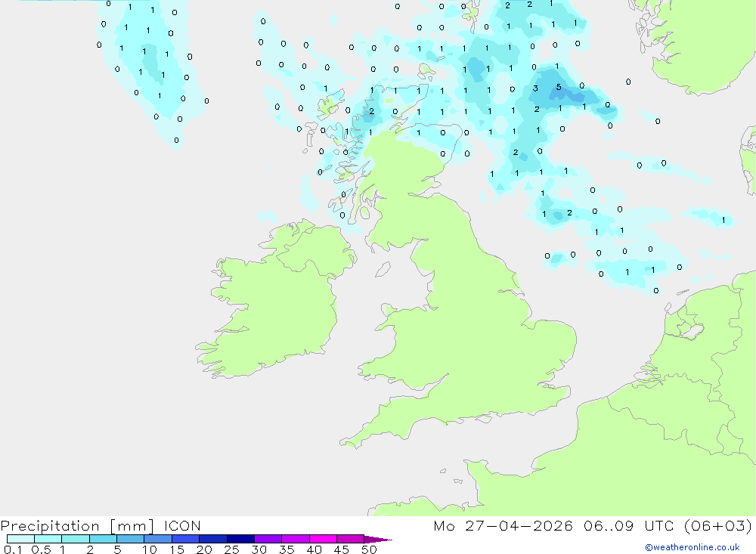
Task: Open the weatheronline.co.uk copyright link
Action: [x=692, y=547]
